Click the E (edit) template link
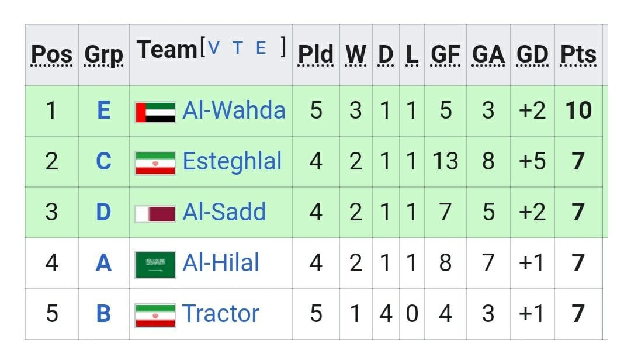Screen dimensions: 631x364 (261, 48)
